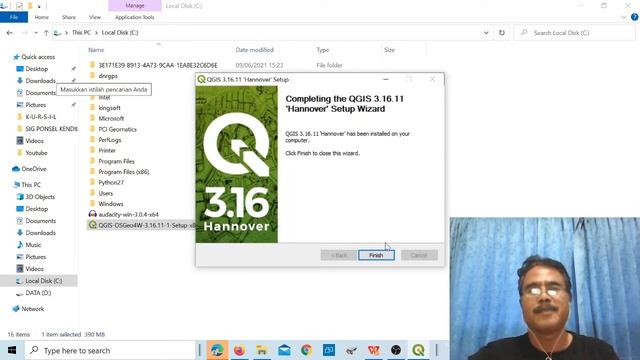Sort by the Size column header
Viewport: 640px width, 360px height.
click(x=389, y=50)
